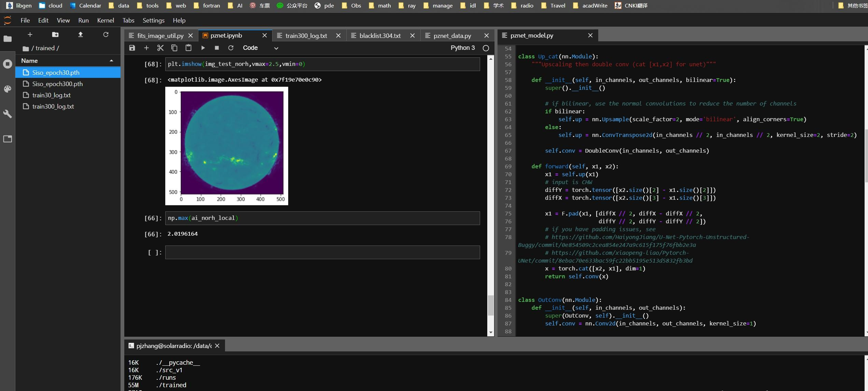This screenshot has width=868, height=391.
Task: Click the notebook vertical scrollbar thumb
Action: pos(491,305)
